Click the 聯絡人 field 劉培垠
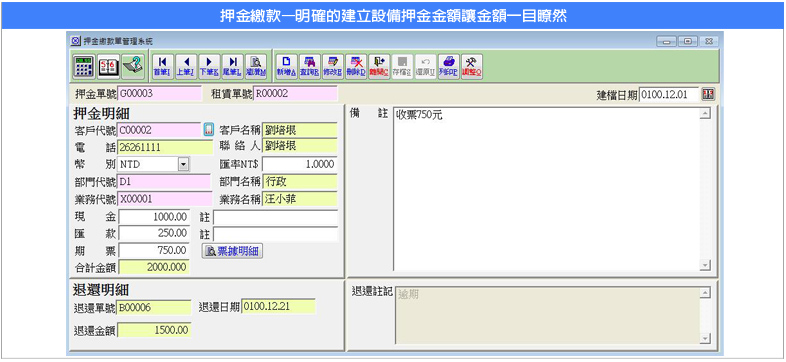Screen dimensions: 786x362 [x=300, y=147]
